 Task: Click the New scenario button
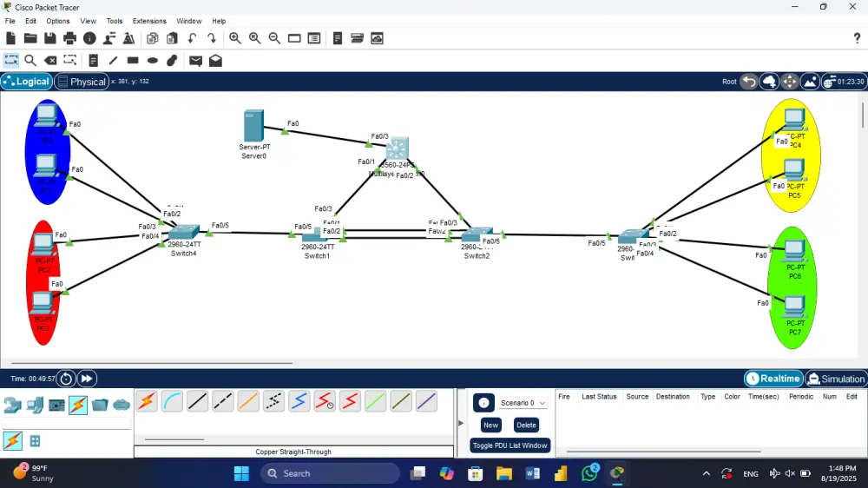[x=490, y=425]
